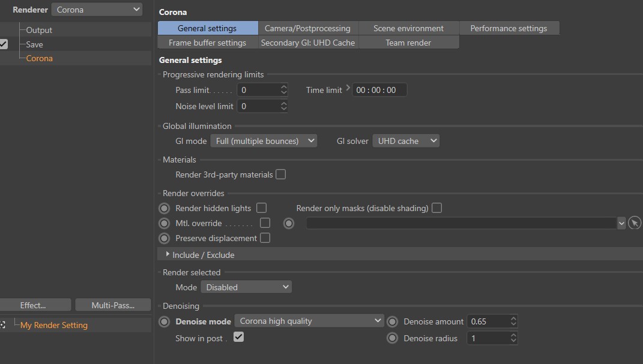Open the Denoise mode dropdown
Viewport: 643px width, 364px height.
309,321
